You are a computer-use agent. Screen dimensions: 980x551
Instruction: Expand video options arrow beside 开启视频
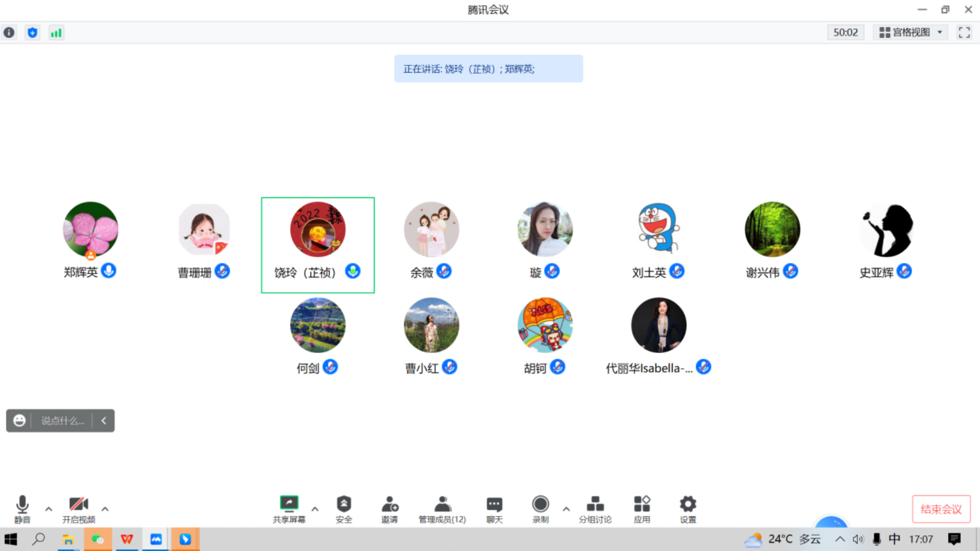click(x=105, y=509)
